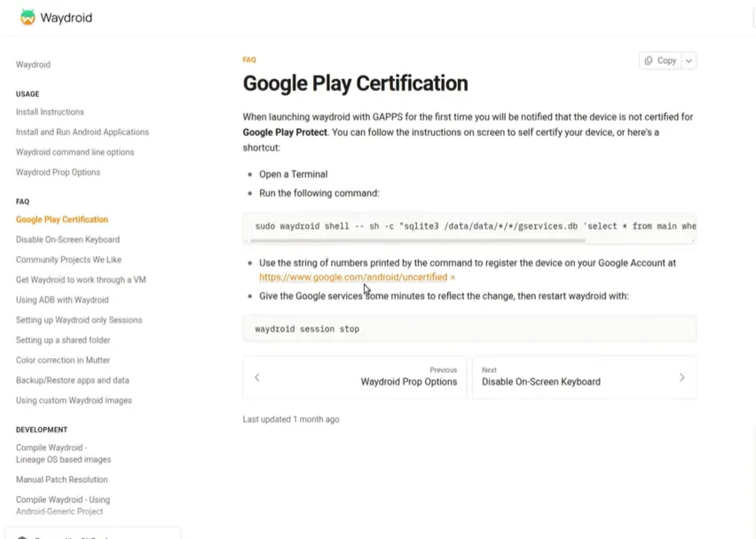Click the right chevron on the Next card
The width and height of the screenshot is (756, 539).
click(x=682, y=377)
